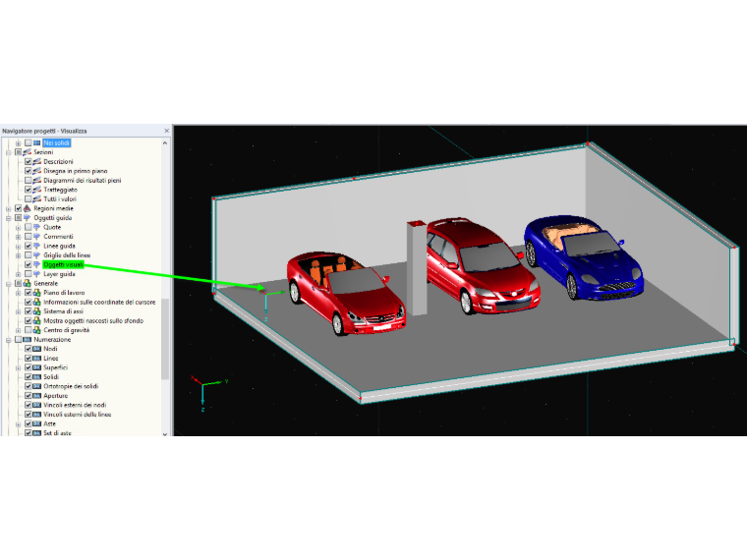
Task: Select the 'Centro di gravità' label
Action: tap(66, 330)
